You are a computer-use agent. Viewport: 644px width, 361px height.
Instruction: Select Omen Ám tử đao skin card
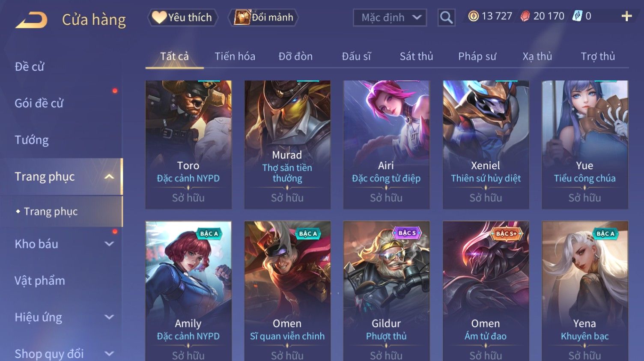click(486, 291)
